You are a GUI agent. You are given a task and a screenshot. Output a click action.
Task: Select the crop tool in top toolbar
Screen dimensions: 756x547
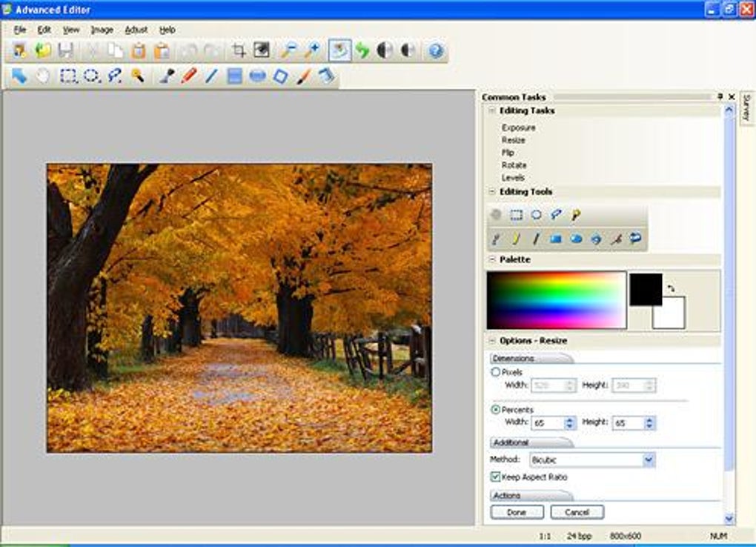coord(239,50)
